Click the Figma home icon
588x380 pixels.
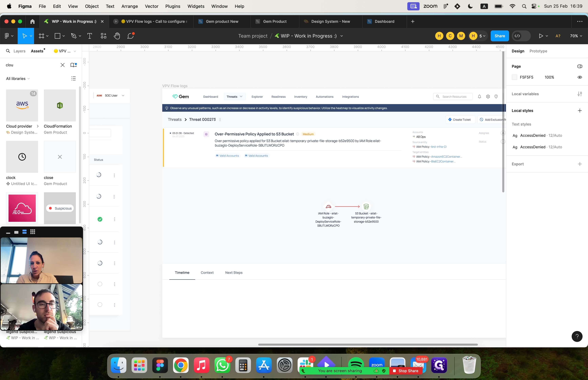[x=32, y=21]
